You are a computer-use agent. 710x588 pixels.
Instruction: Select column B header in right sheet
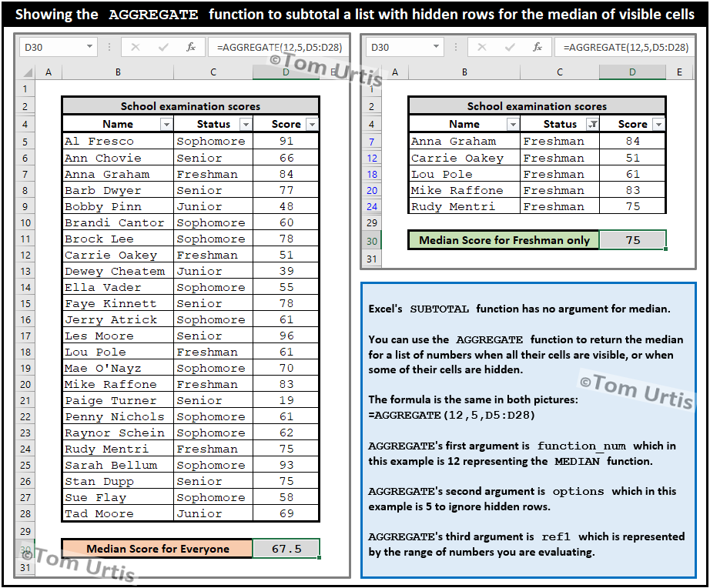[464, 72]
